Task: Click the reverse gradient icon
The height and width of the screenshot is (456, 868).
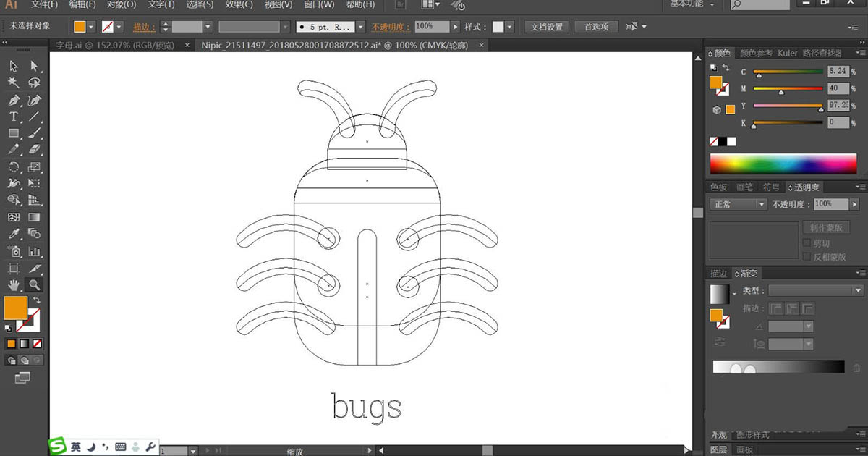Action: pyautogui.click(x=720, y=341)
